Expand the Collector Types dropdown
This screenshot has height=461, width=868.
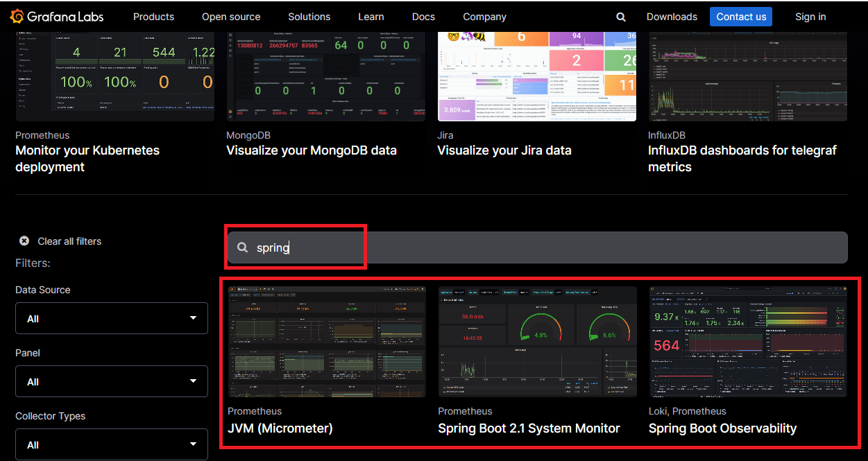tap(112, 444)
